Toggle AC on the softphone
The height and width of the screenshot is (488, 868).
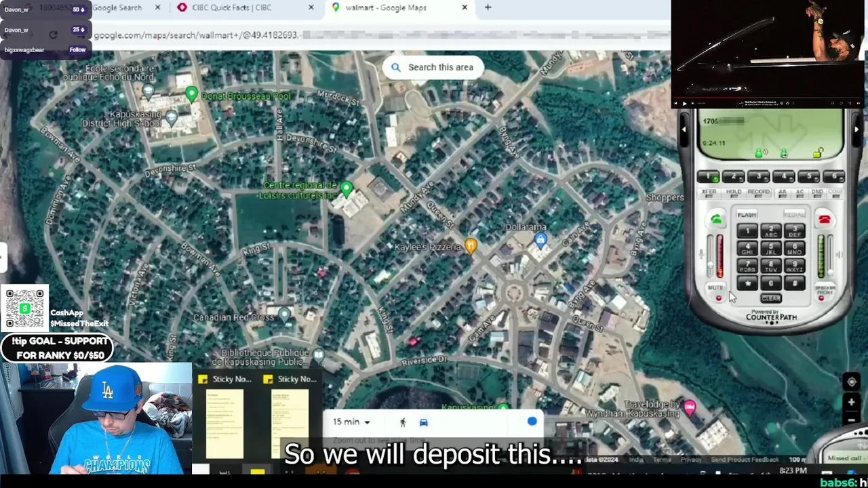point(800,194)
